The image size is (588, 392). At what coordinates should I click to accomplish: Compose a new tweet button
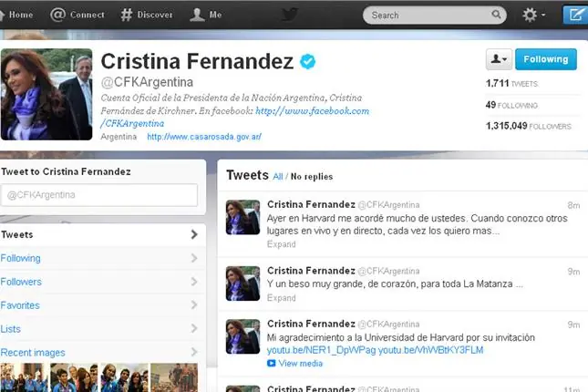[x=575, y=15]
